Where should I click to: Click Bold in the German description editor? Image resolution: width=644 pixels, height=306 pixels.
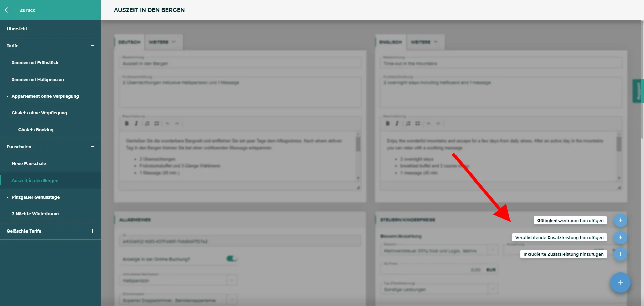click(x=127, y=123)
